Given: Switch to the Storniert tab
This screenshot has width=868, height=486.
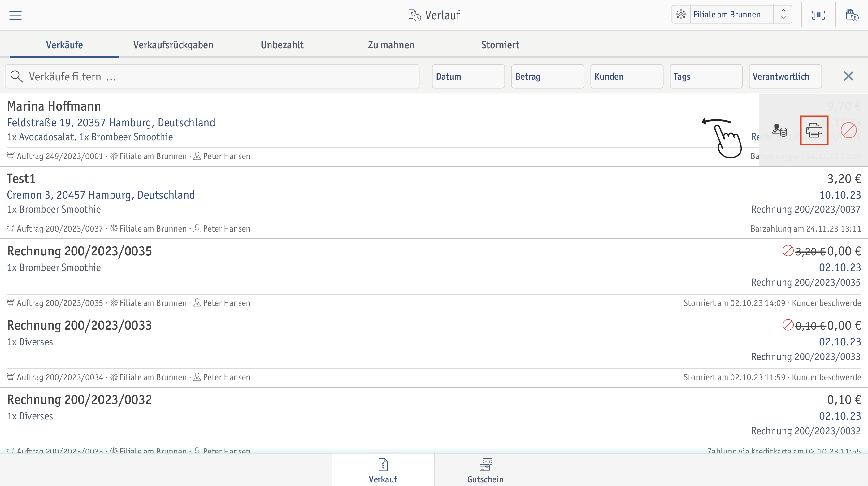Looking at the screenshot, I should (500, 45).
